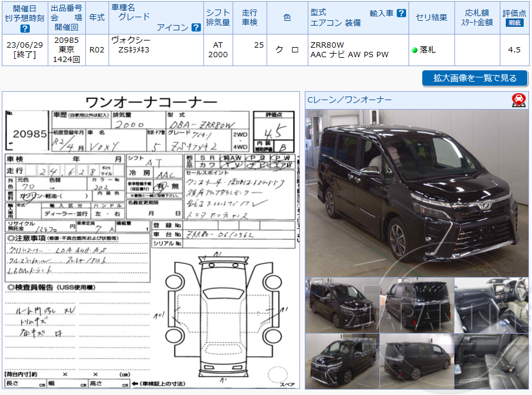Click the AT 2000 shift displacement cell
Screen dimensions: 532x395
(218, 49)
